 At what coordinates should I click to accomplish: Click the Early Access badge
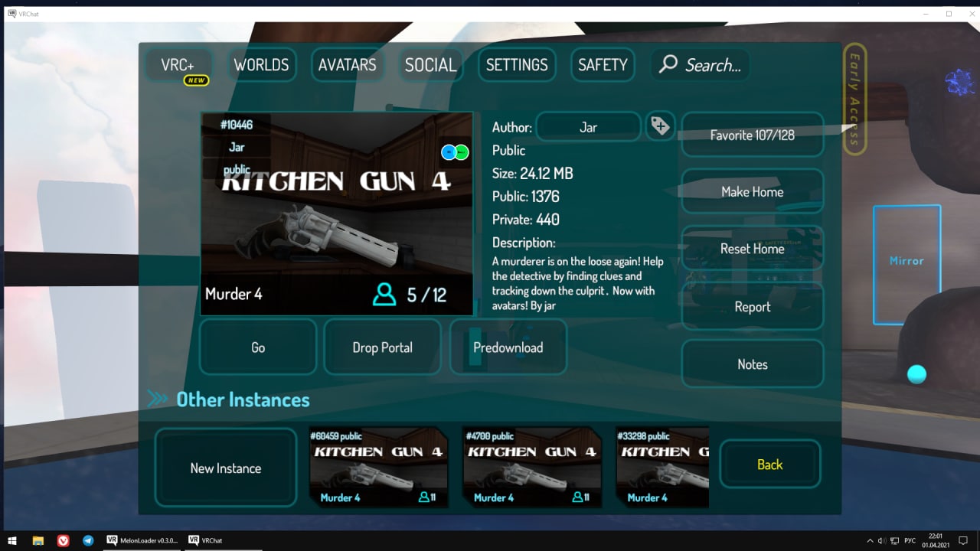(854, 99)
